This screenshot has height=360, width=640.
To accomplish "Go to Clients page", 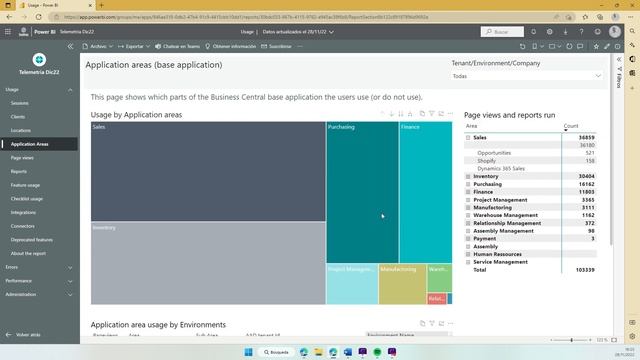I will pyautogui.click(x=18, y=117).
